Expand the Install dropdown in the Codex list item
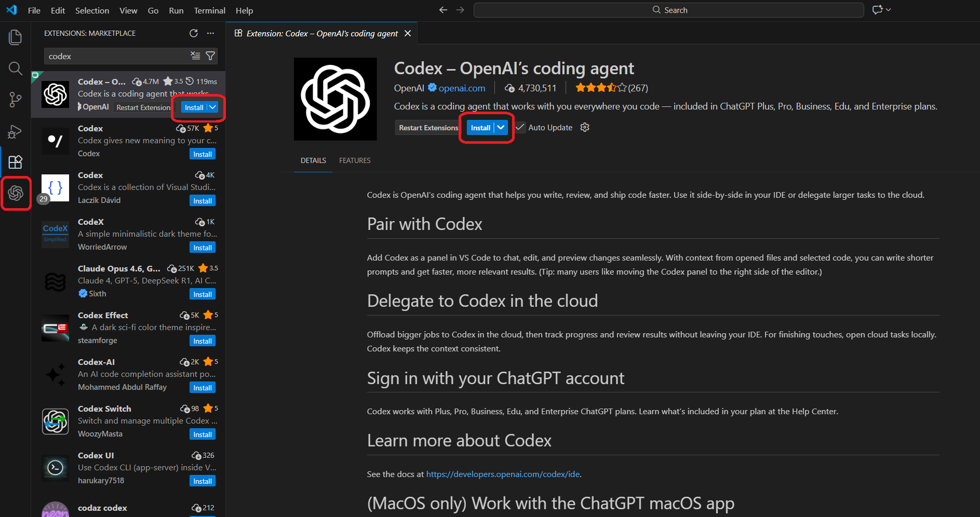The width and height of the screenshot is (980, 517). 212,107
